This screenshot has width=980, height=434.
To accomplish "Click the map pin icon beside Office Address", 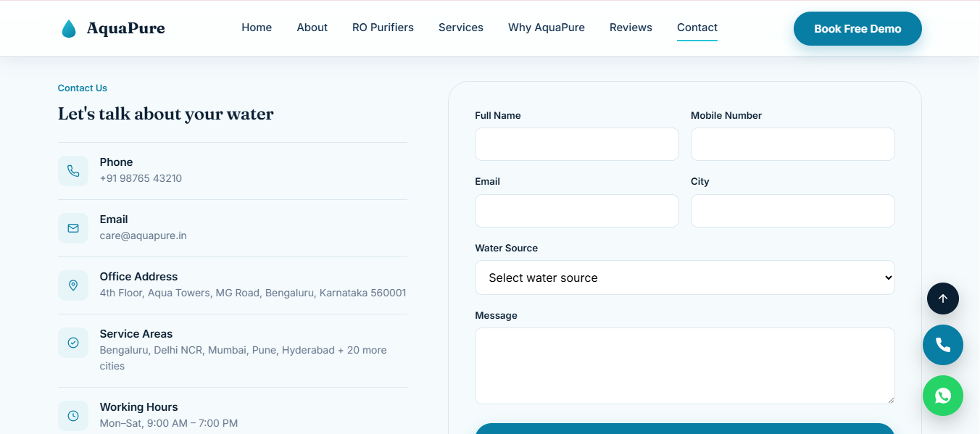I will pyautogui.click(x=73, y=285).
